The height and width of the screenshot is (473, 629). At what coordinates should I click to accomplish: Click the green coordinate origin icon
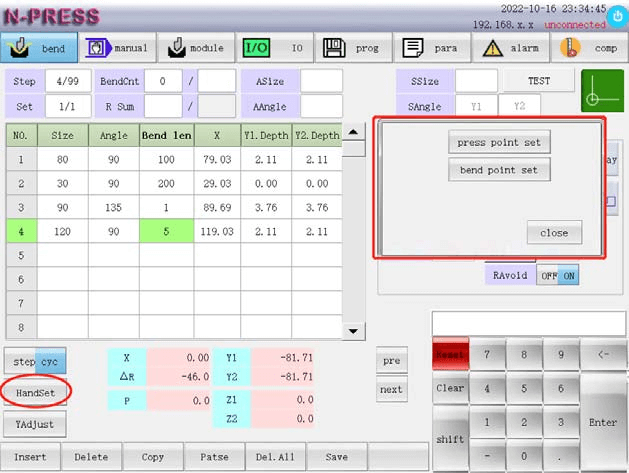tap(602, 91)
